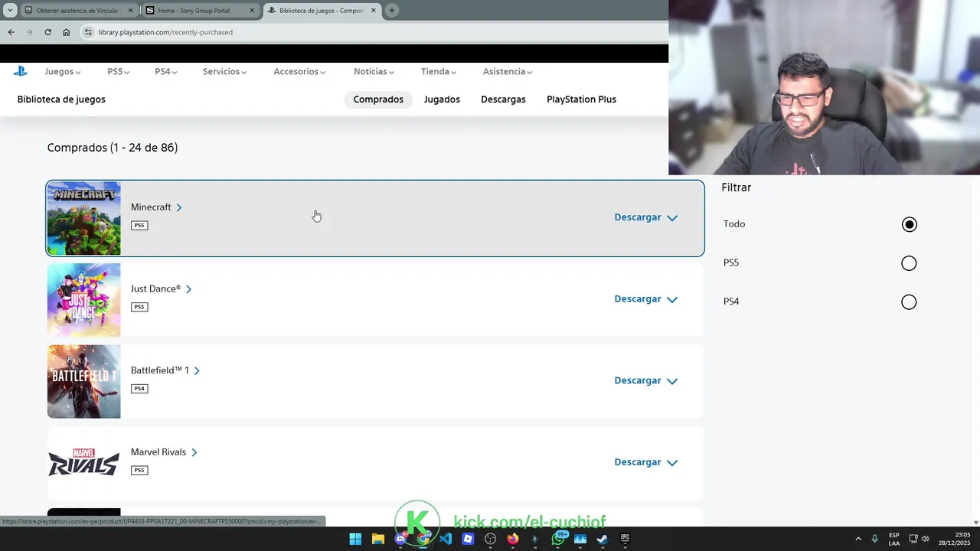The height and width of the screenshot is (551, 980).
Task: Close the Home - Sony Group Portal tab
Action: coord(252,11)
